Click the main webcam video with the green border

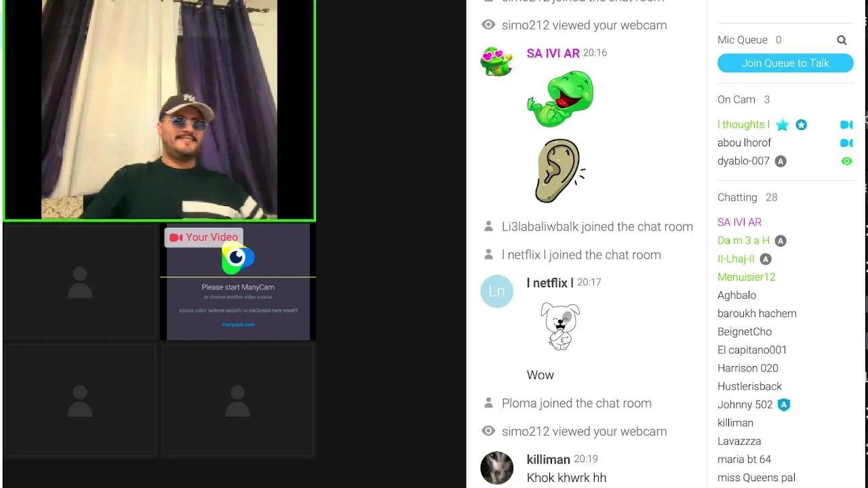coord(159,110)
